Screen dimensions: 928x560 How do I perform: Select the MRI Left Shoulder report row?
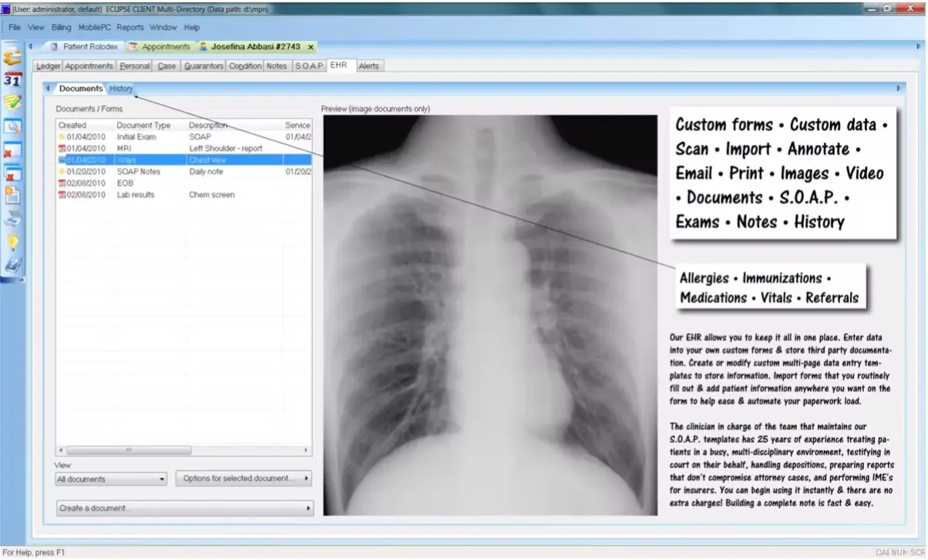154,148
